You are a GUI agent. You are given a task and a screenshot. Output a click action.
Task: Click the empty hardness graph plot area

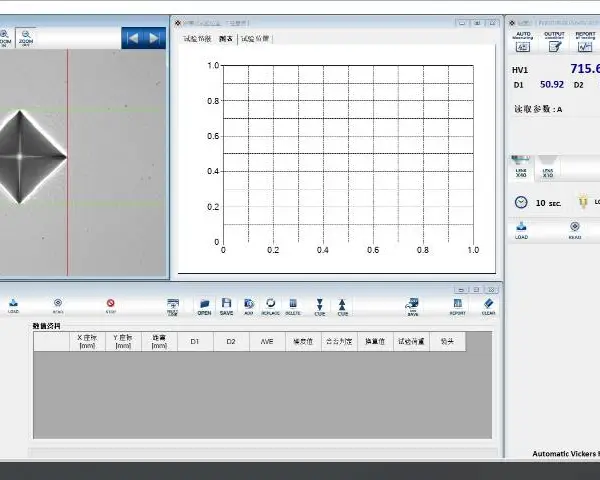click(348, 154)
